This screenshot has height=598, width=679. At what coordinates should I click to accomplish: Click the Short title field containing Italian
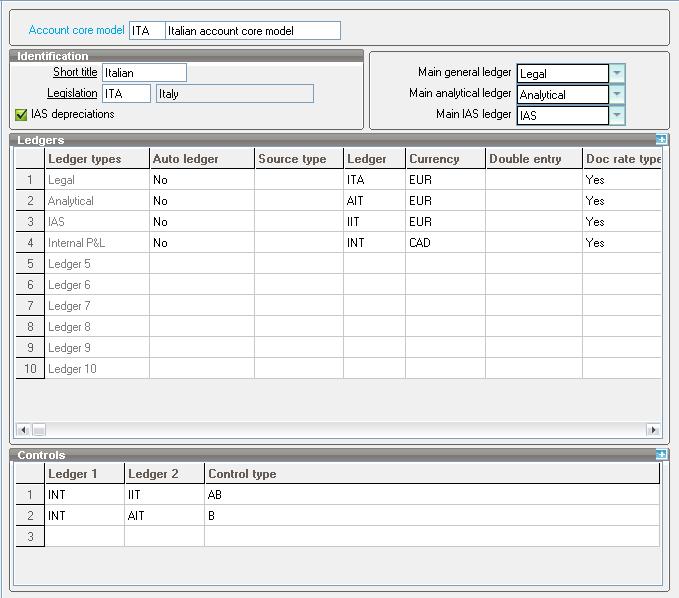click(144, 73)
